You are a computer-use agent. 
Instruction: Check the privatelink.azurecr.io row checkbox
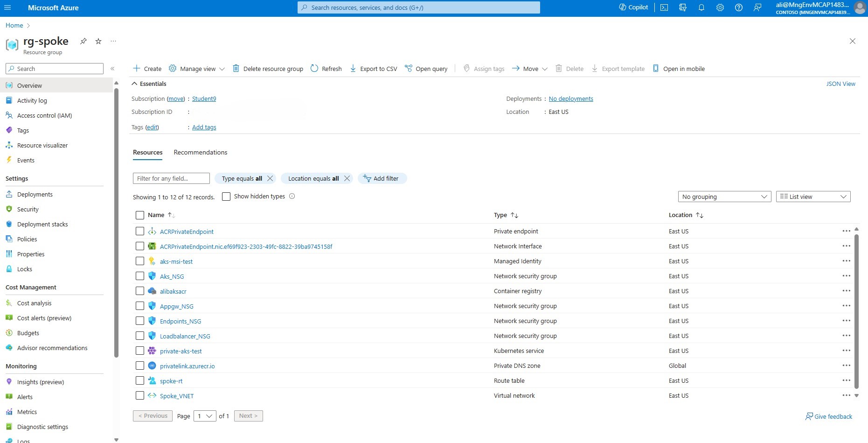pos(140,366)
